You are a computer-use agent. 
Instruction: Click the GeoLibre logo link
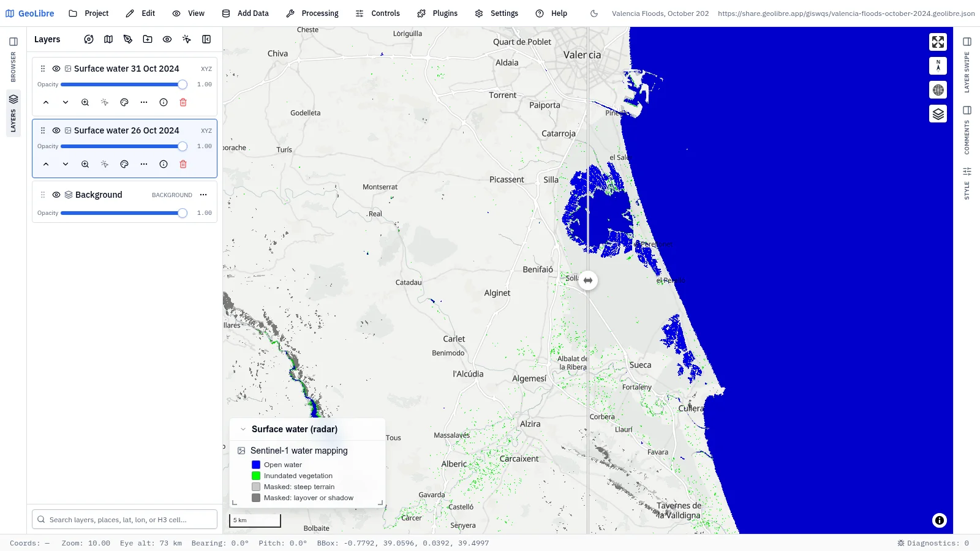pyautogui.click(x=30, y=13)
